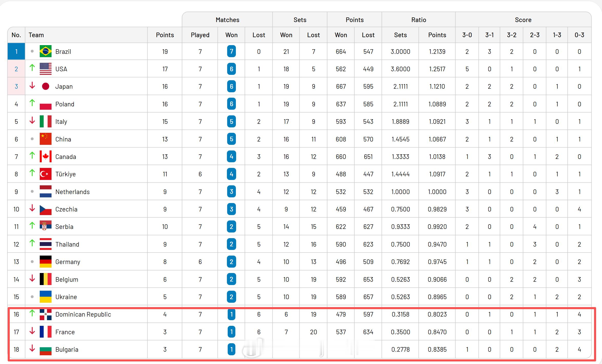Sort by the 0-3 score column
This screenshot has height=364, width=602.
point(579,35)
